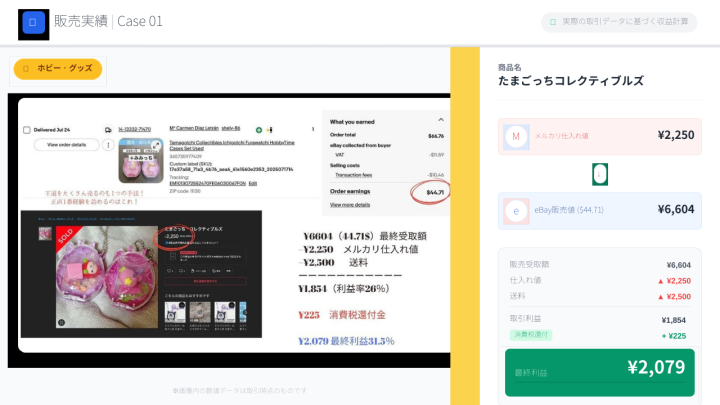The image size is (720, 405).
Task: Click the SOLD Tamagotchi case photo
Action: pyautogui.click(x=98, y=277)
